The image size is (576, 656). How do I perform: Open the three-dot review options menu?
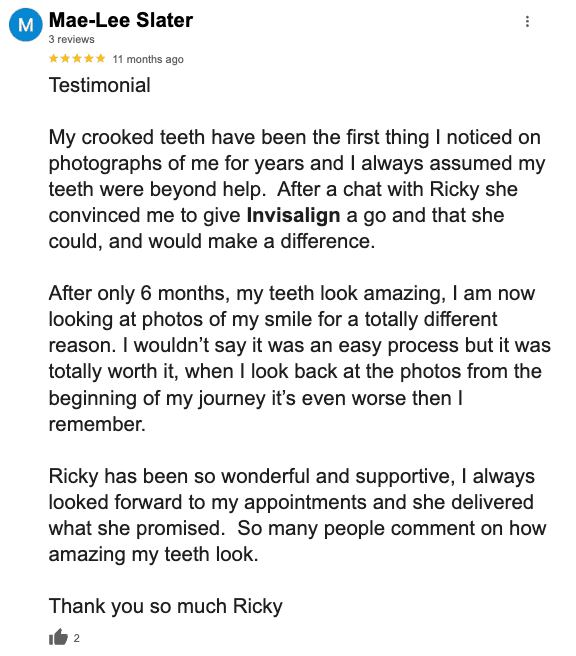(527, 21)
